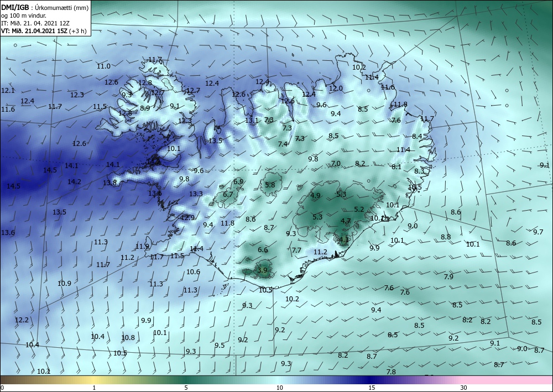The image size is (553, 392).
Task: Click the '1' label on the color scale
Action: 94,388
